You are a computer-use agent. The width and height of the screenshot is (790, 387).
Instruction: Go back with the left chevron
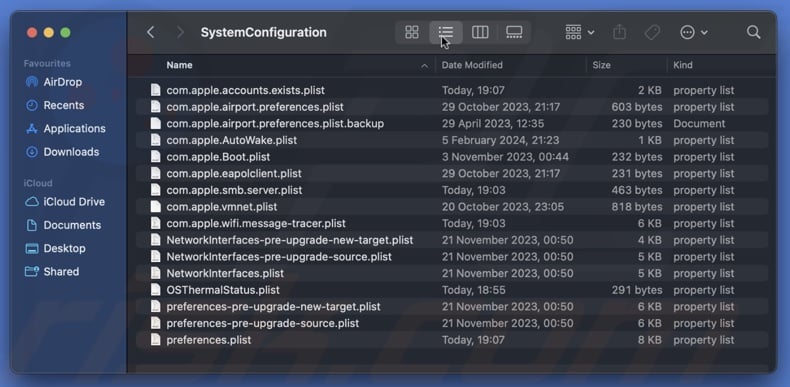click(x=150, y=32)
